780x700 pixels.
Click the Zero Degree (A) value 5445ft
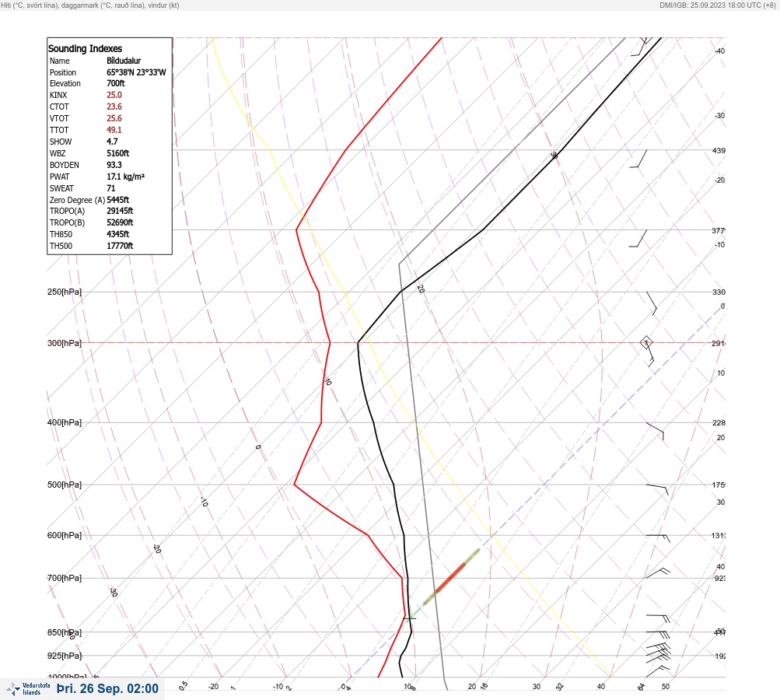pyautogui.click(x=118, y=200)
